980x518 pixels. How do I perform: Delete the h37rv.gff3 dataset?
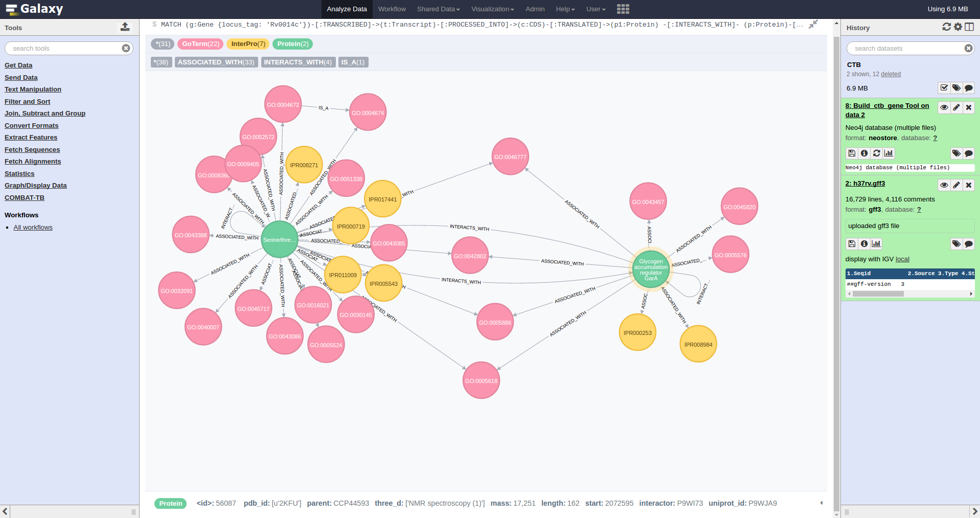[968, 185]
